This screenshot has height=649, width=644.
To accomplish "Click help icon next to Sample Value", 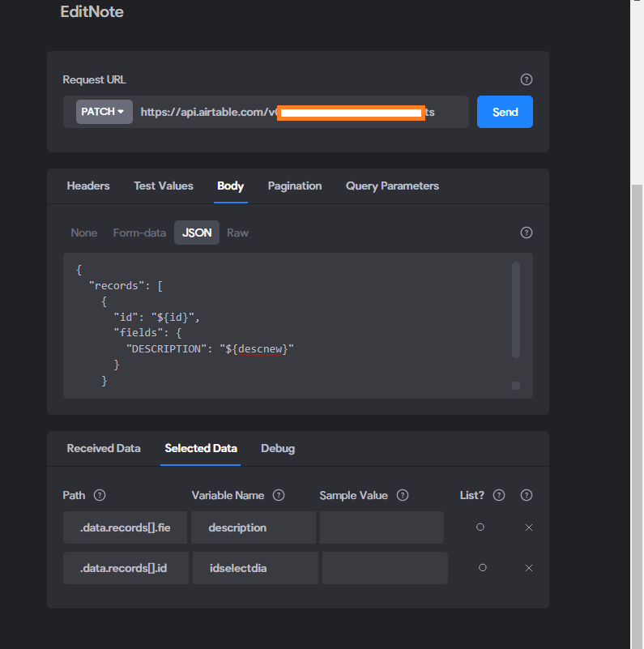I will coord(403,495).
